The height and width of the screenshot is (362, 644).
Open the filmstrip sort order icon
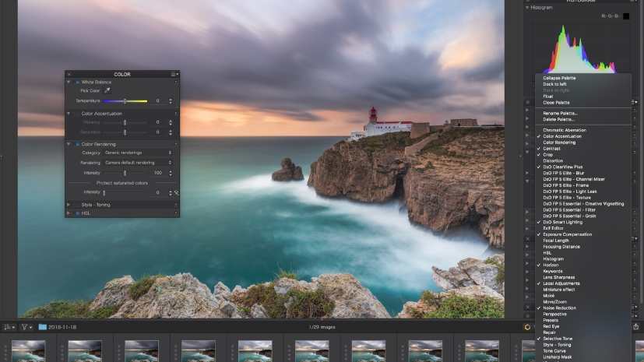(8, 327)
